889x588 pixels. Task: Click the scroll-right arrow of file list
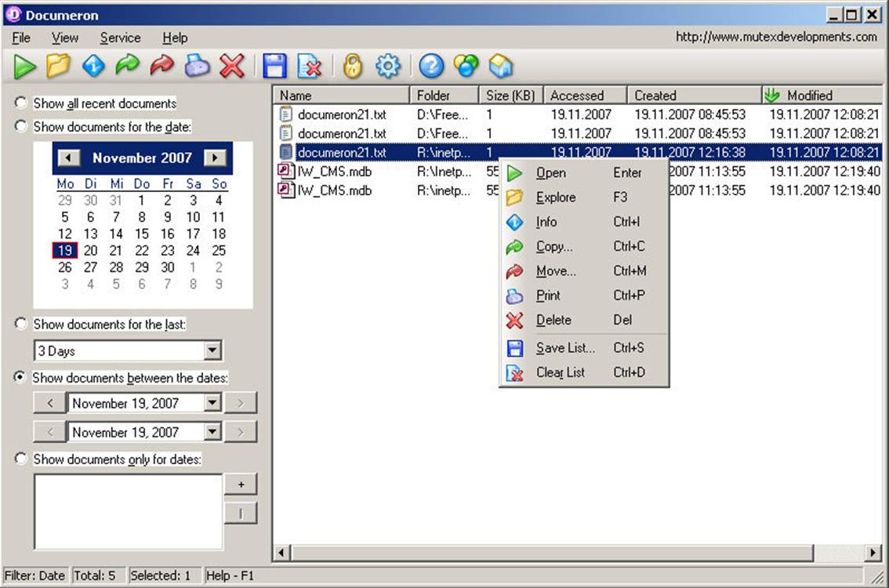873,552
